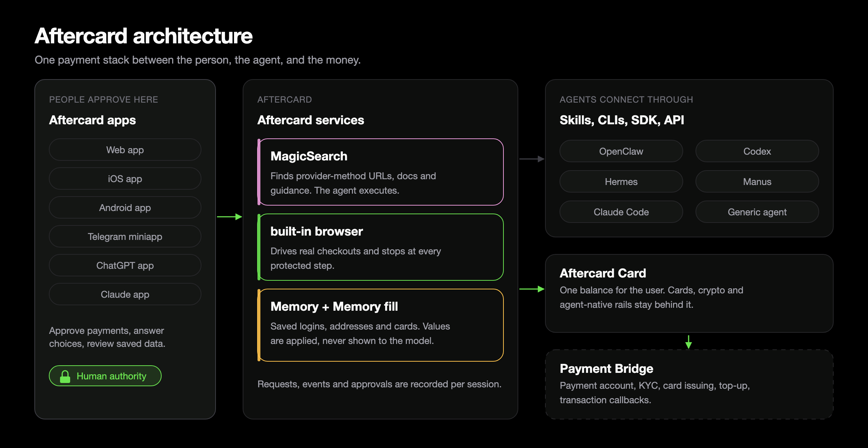Open the Telegram miniapp pill
This screenshot has height=448, width=868.
(125, 236)
